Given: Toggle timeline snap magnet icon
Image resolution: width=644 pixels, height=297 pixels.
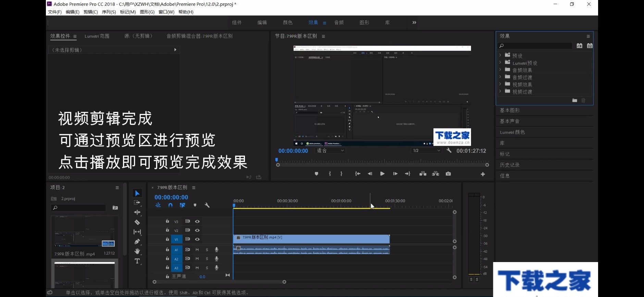Looking at the screenshot, I should [x=170, y=205].
